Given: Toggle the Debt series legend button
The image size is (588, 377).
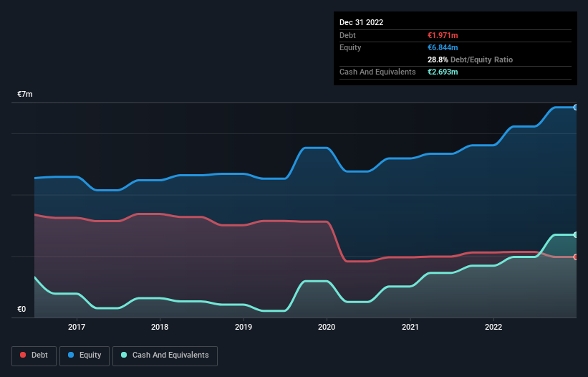Looking at the screenshot, I should (x=34, y=355).
